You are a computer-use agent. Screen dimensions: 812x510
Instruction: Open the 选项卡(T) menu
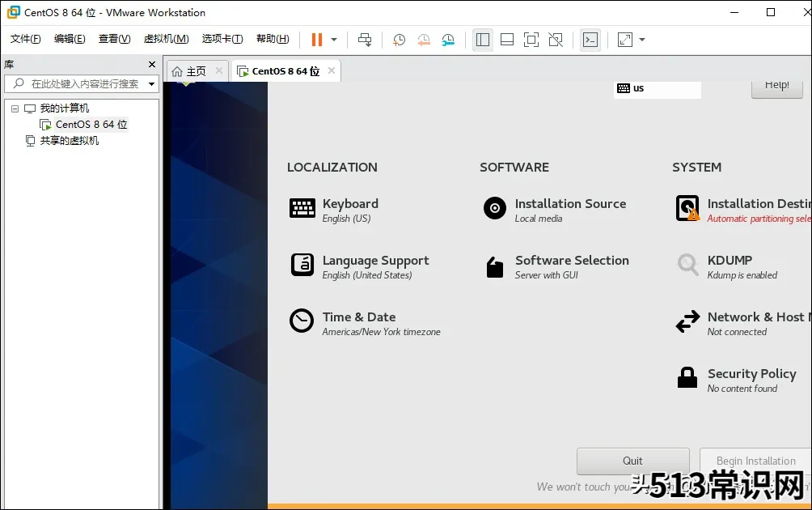[x=222, y=39]
